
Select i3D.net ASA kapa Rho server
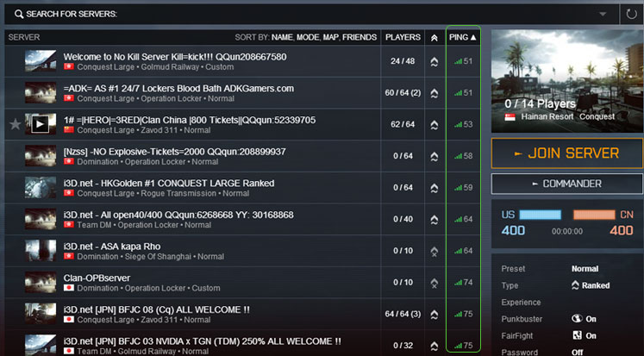tap(242, 251)
